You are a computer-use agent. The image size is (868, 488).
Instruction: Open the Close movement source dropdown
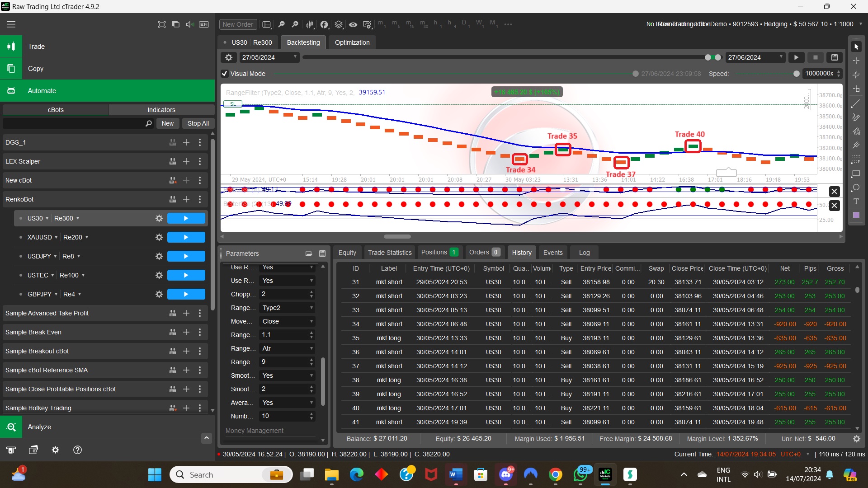click(x=287, y=321)
